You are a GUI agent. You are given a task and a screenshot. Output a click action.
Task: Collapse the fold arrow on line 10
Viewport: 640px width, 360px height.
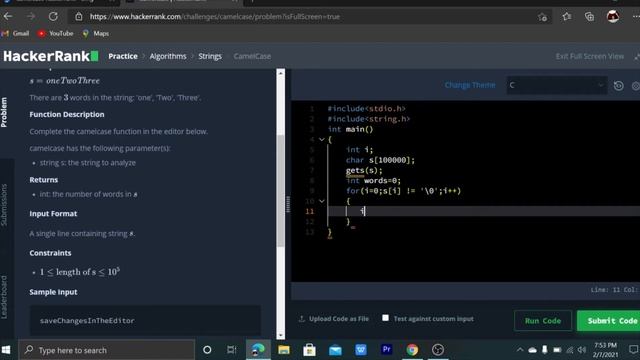pos(322,201)
